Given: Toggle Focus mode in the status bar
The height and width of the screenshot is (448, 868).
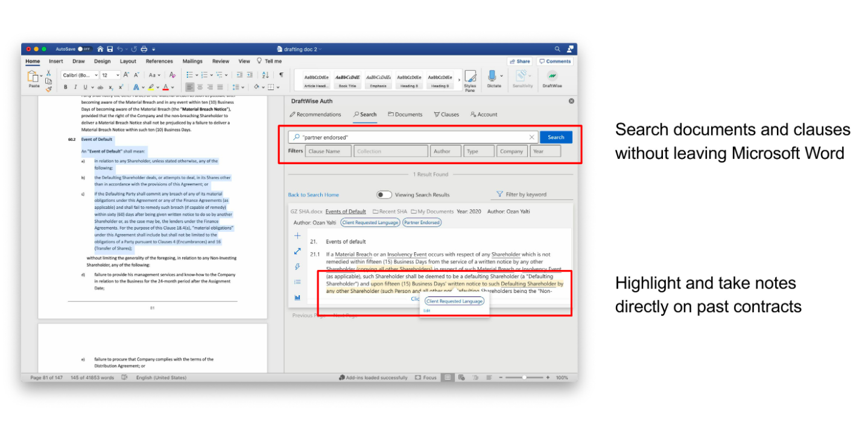Looking at the screenshot, I should 426,377.
